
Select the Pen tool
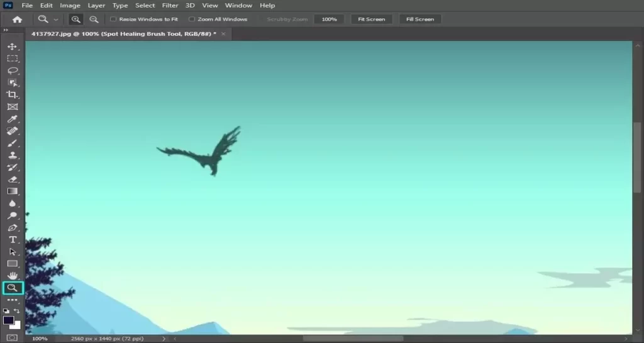tap(13, 227)
